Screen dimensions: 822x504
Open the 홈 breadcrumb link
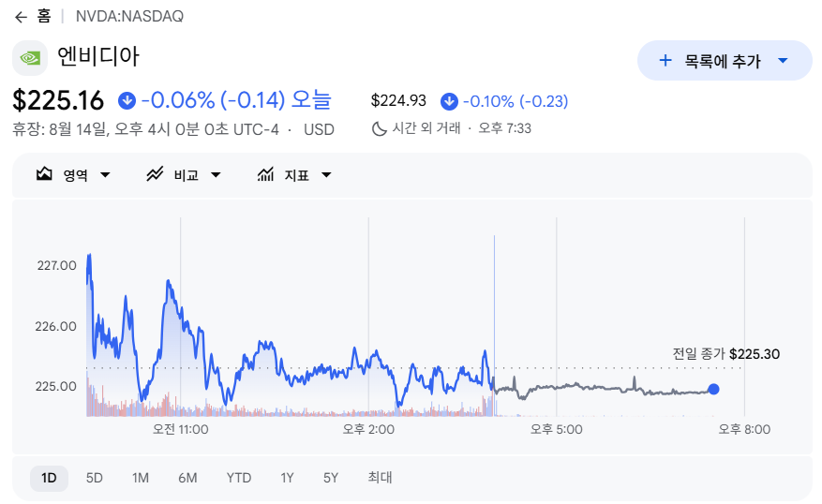tap(44, 16)
